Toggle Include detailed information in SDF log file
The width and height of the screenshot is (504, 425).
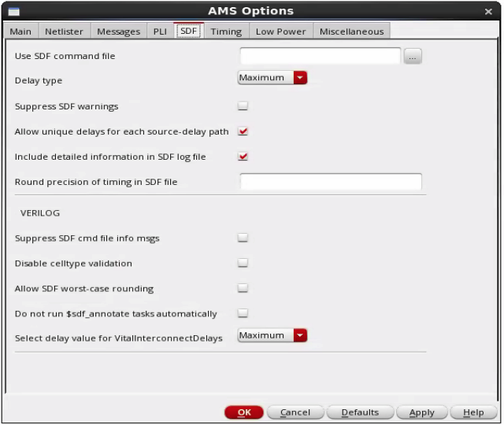(243, 157)
